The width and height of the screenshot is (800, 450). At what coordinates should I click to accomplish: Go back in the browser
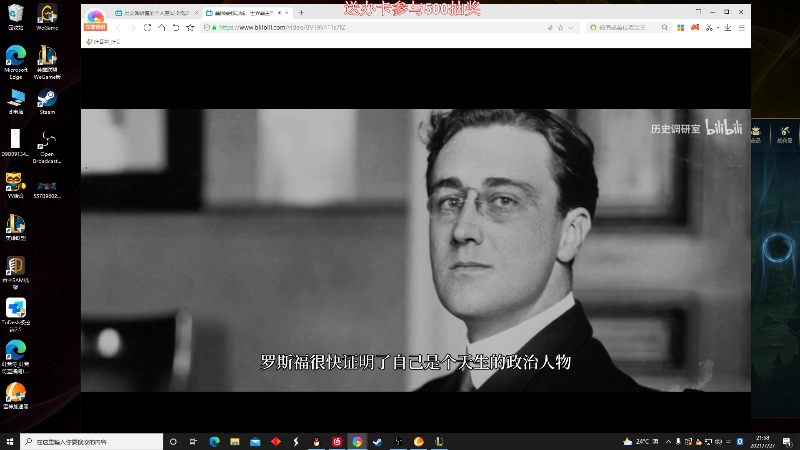[x=119, y=28]
